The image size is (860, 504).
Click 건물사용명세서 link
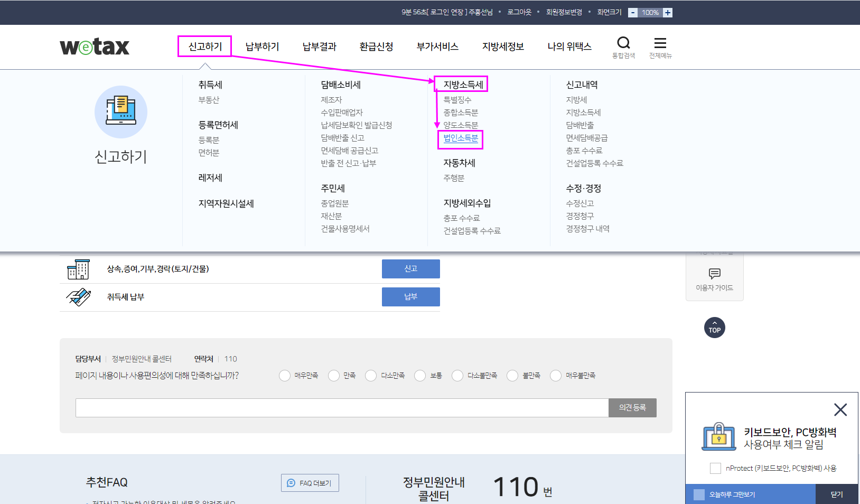click(x=345, y=229)
